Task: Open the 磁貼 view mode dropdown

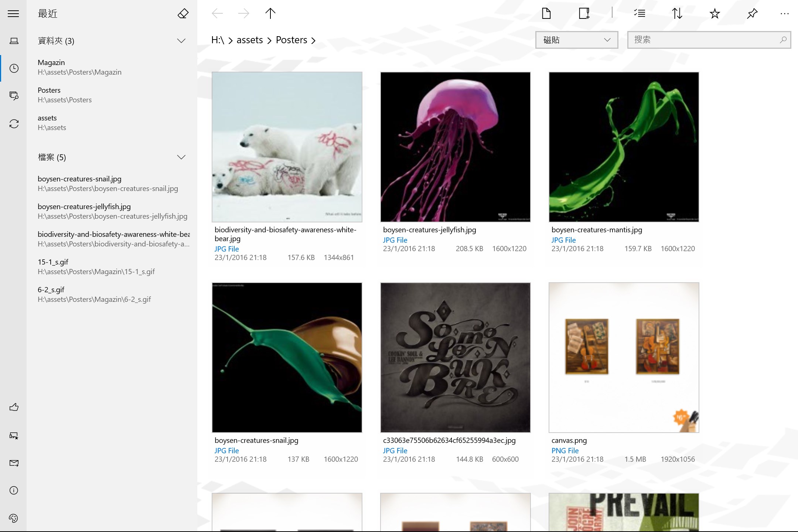Action: (577, 40)
